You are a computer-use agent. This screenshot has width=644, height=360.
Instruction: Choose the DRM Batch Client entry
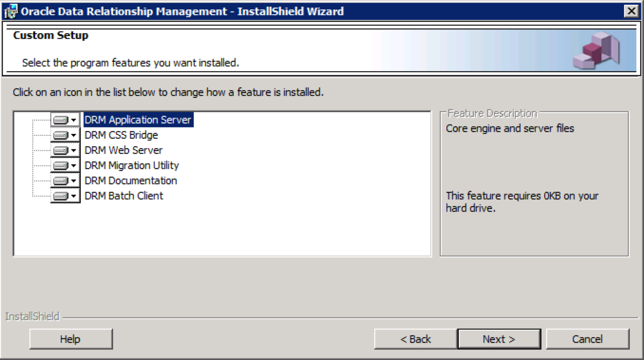123,196
